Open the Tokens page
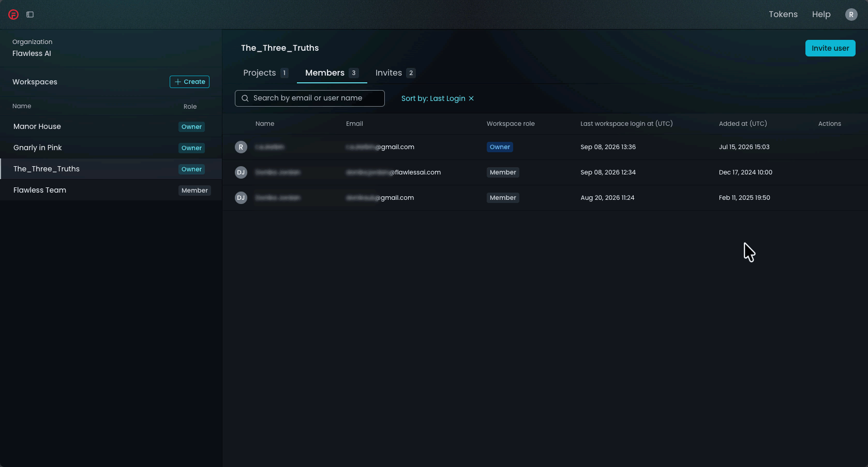 (783, 14)
